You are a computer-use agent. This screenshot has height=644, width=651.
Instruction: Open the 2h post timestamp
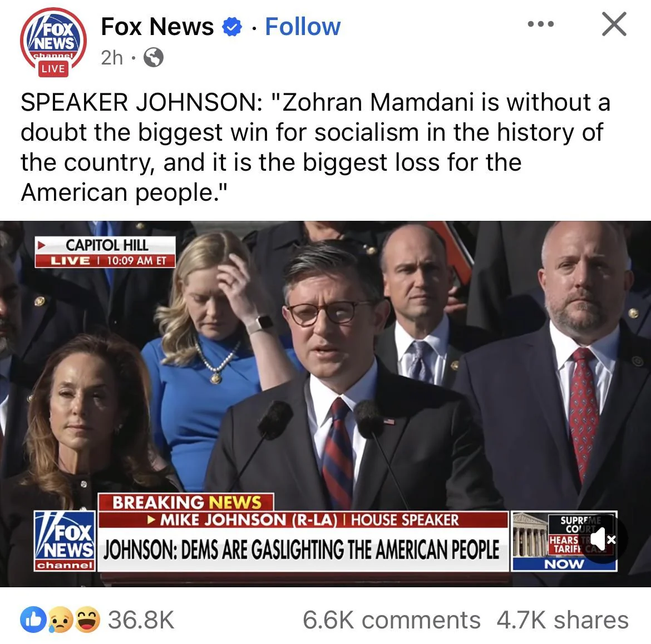coord(112,58)
